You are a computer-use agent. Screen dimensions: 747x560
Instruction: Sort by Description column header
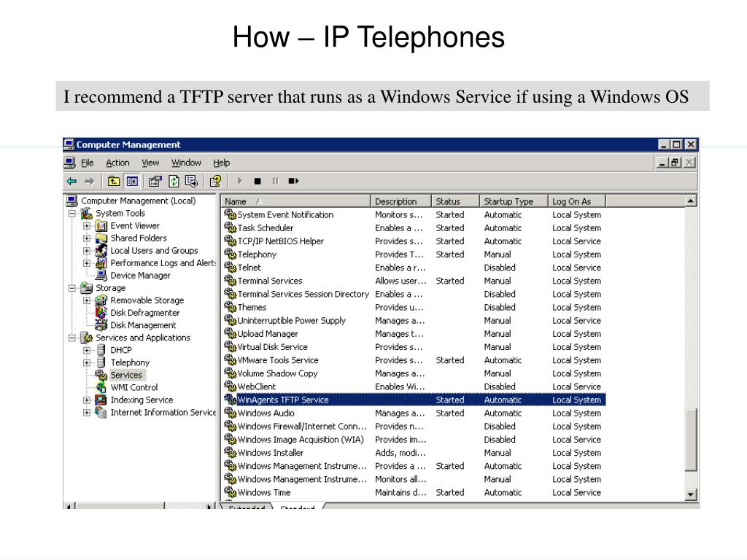pos(401,201)
